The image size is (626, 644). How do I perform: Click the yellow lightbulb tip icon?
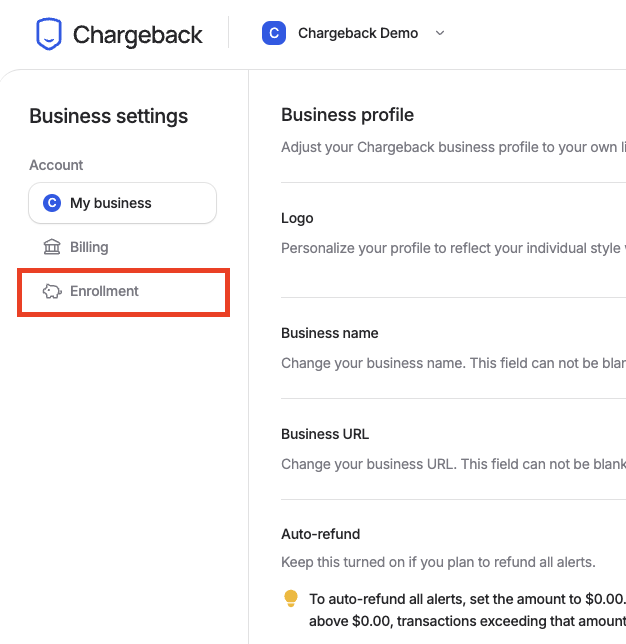pyautogui.click(x=291, y=598)
